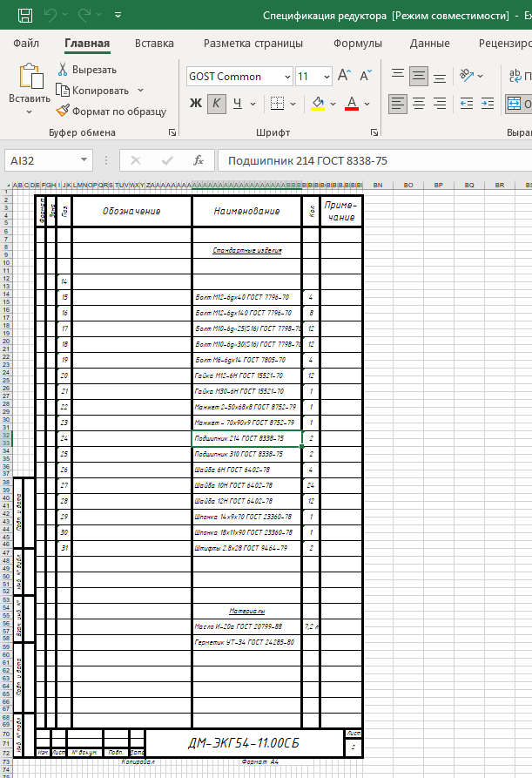Cut the selection with Вырезать

(x=87, y=70)
